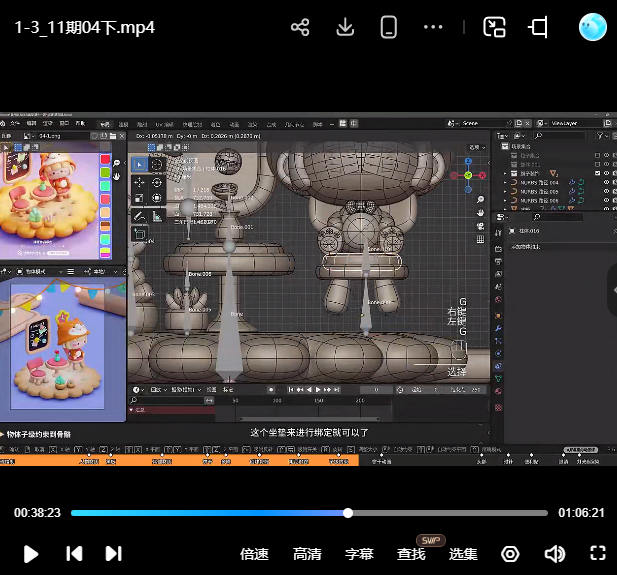Open the send-to-phone icon

[x=389, y=27]
